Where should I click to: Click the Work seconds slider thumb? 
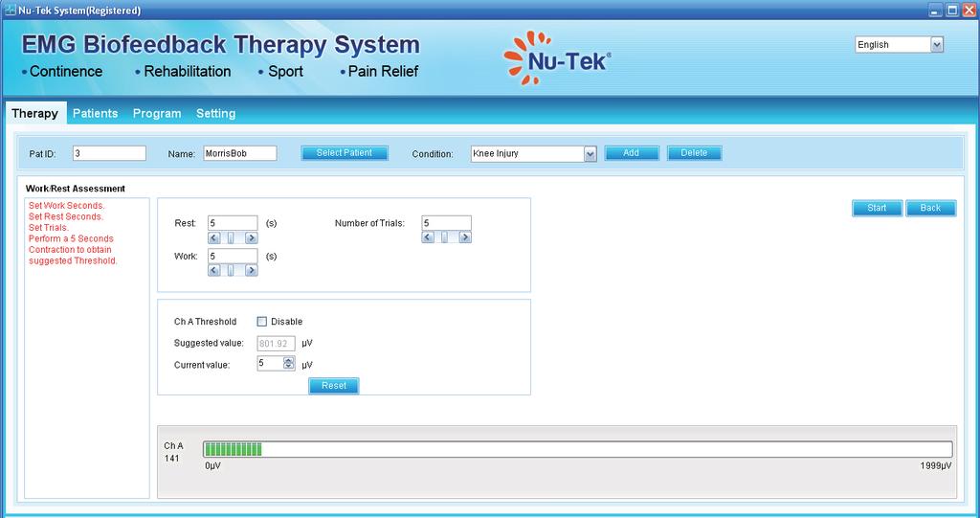(x=231, y=270)
